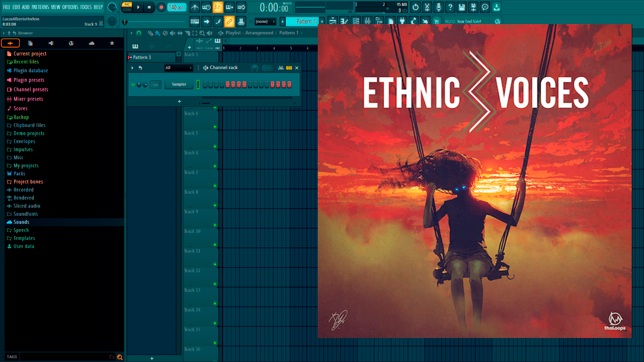The image size is (644, 362).
Task: Adjust the master pitch knob
Action: coord(112,21)
